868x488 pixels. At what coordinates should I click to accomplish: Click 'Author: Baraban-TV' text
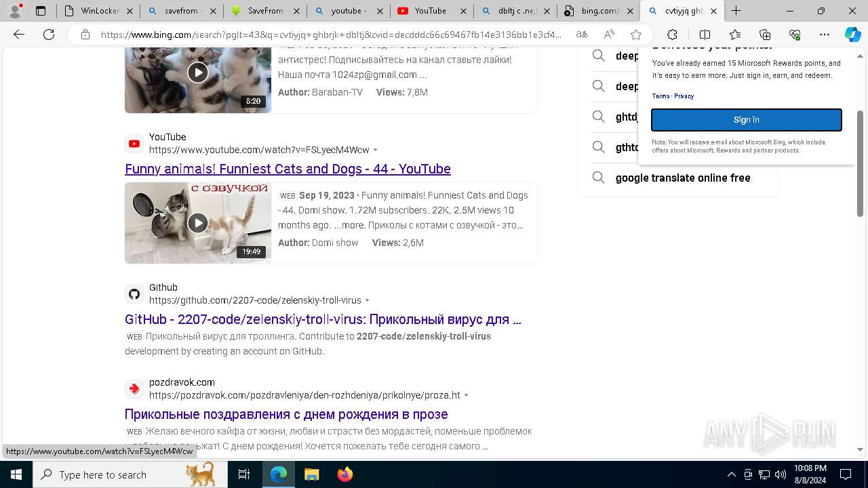pos(320,92)
